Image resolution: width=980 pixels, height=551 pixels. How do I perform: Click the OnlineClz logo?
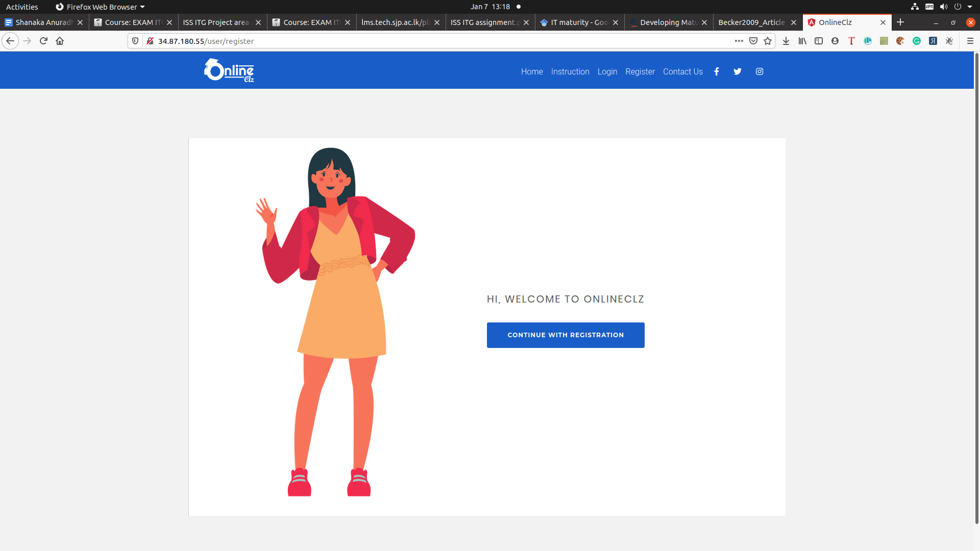pos(229,70)
